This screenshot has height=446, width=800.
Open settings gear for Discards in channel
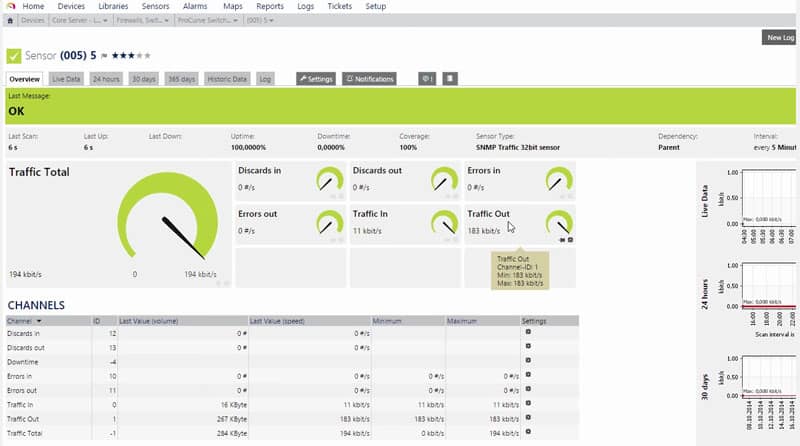[x=528, y=333]
